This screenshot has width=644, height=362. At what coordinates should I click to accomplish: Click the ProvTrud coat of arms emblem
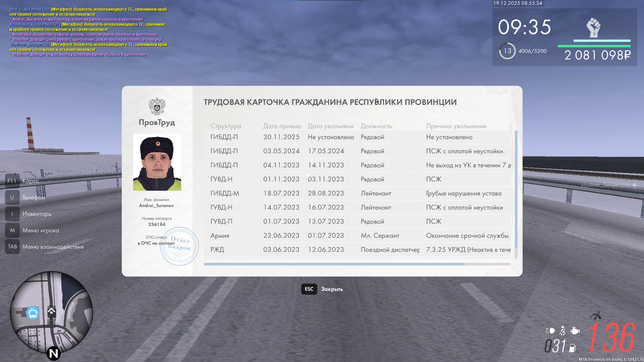click(x=157, y=107)
